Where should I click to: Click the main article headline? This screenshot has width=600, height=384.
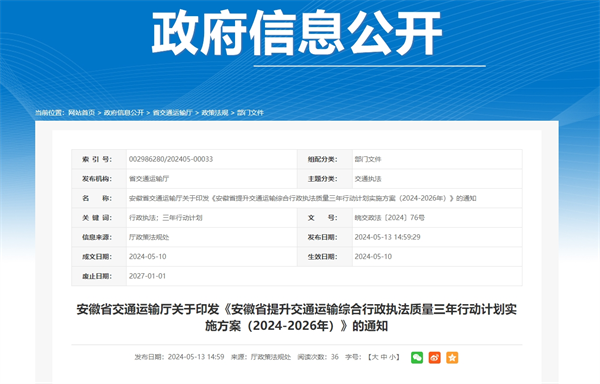[297, 317]
